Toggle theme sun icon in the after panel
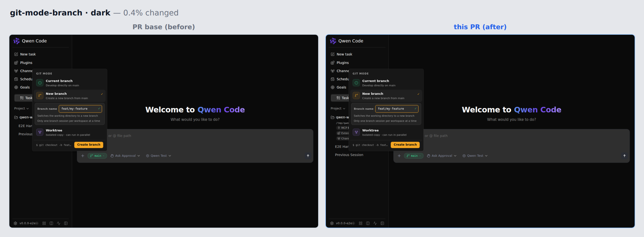644x237 pixels. click(353, 223)
